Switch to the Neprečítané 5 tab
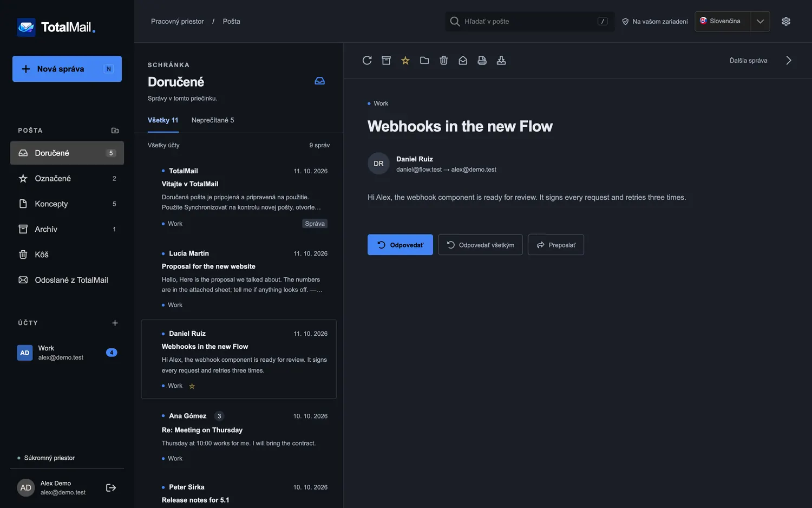Image resolution: width=812 pixels, height=508 pixels. click(213, 120)
